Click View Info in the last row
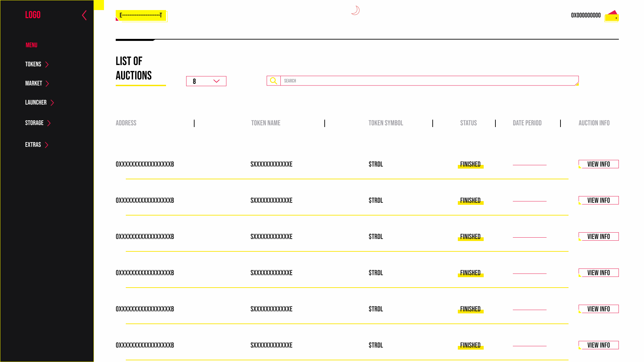The image size is (644, 362). [598, 345]
